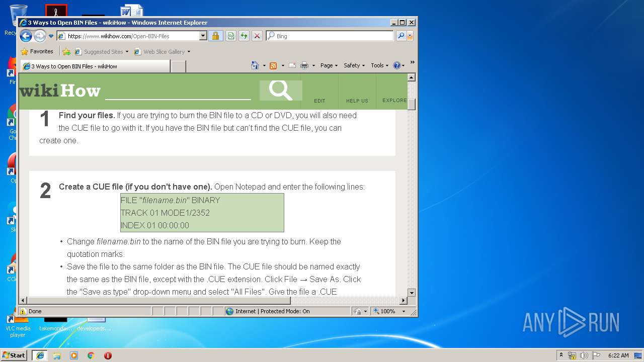Click the Add to Favorites Bar icon
Screen dimensions: 644x362
click(66, 51)
